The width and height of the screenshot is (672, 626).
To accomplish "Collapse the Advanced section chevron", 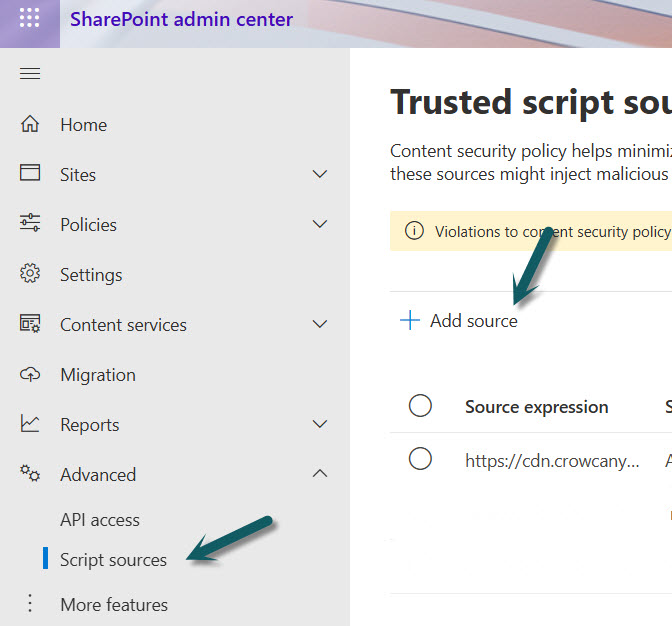I will [320, 474].
